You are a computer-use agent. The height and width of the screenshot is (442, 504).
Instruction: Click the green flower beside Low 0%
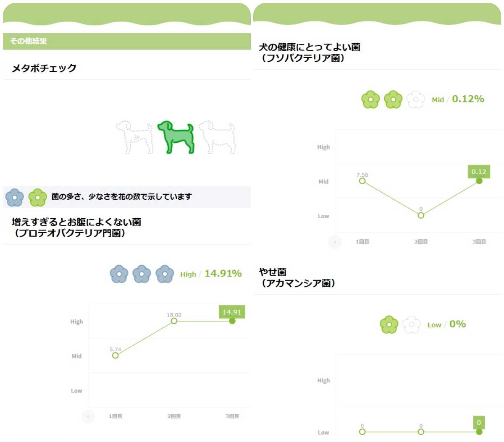(389, 324)
